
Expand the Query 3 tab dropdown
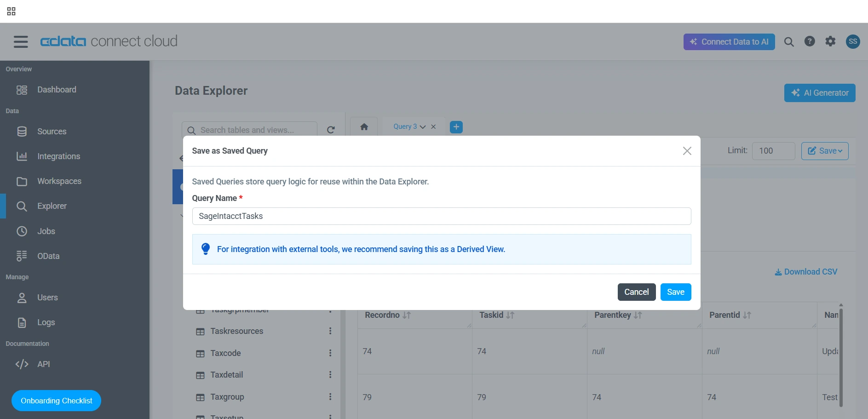coord(423,127)
